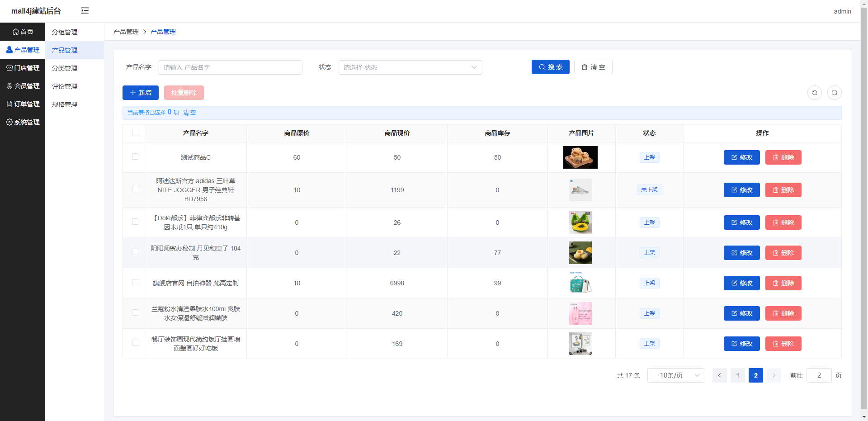The image size is (868, 421).
Task: Expand the 10条/页 page size selector
Action: (x=676, y=375)
